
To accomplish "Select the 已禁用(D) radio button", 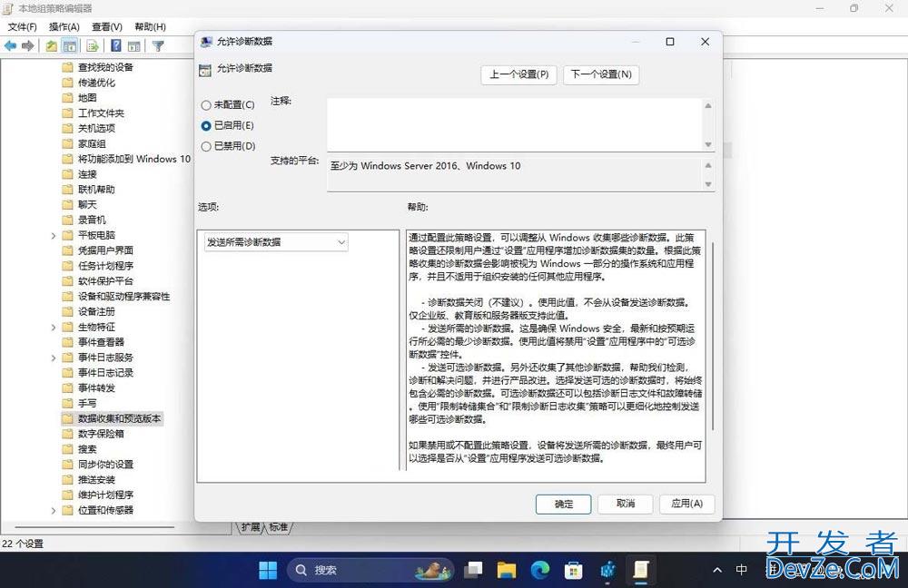I will (x=206, y=146).
